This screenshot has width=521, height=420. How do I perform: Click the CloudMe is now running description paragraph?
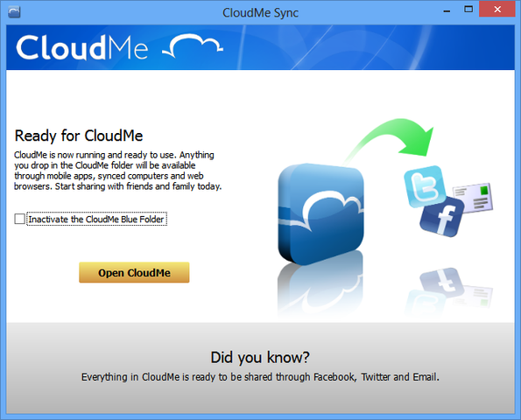(x=117, y=171)
